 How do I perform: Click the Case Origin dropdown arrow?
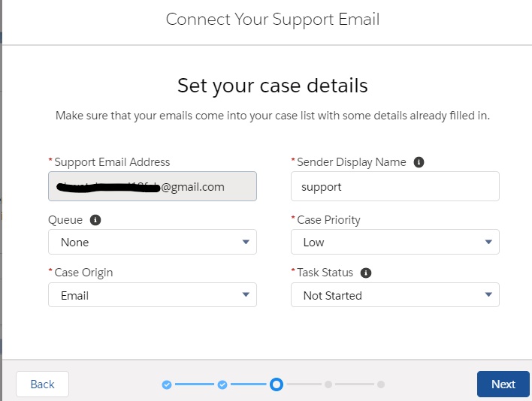click(246, 295)
